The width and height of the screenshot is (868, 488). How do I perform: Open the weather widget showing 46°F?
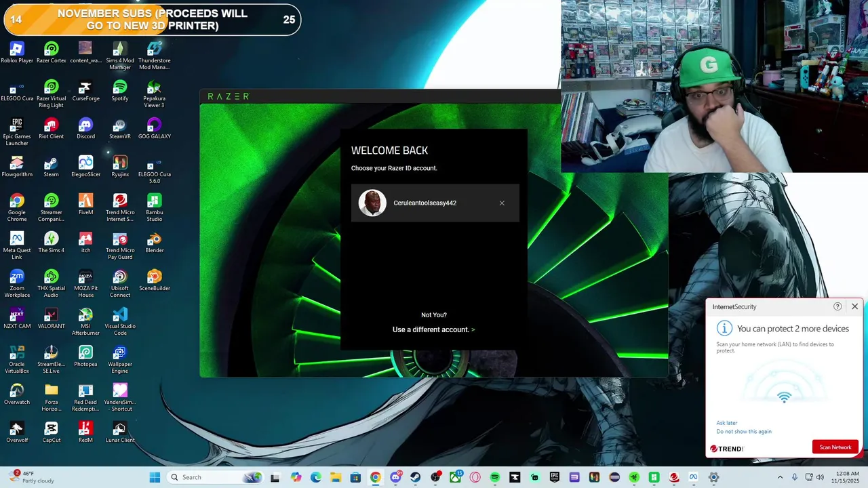[x=31, y=477]
